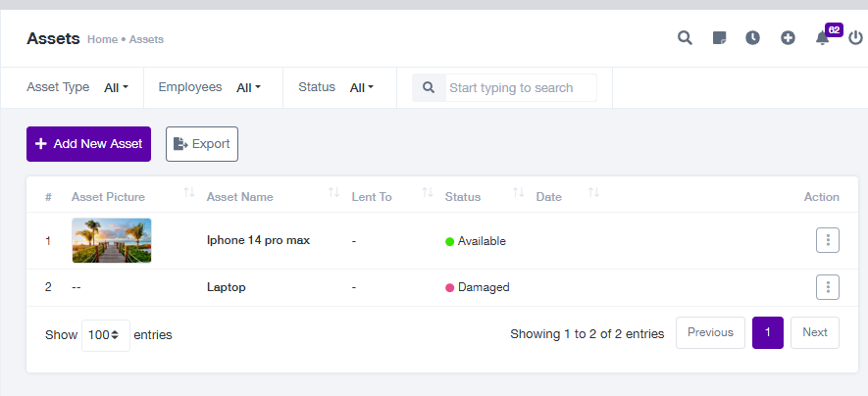
Task: Open the action menu for Iphone 14 pro max
Action: pyautogui.click(x=828, y=240)
